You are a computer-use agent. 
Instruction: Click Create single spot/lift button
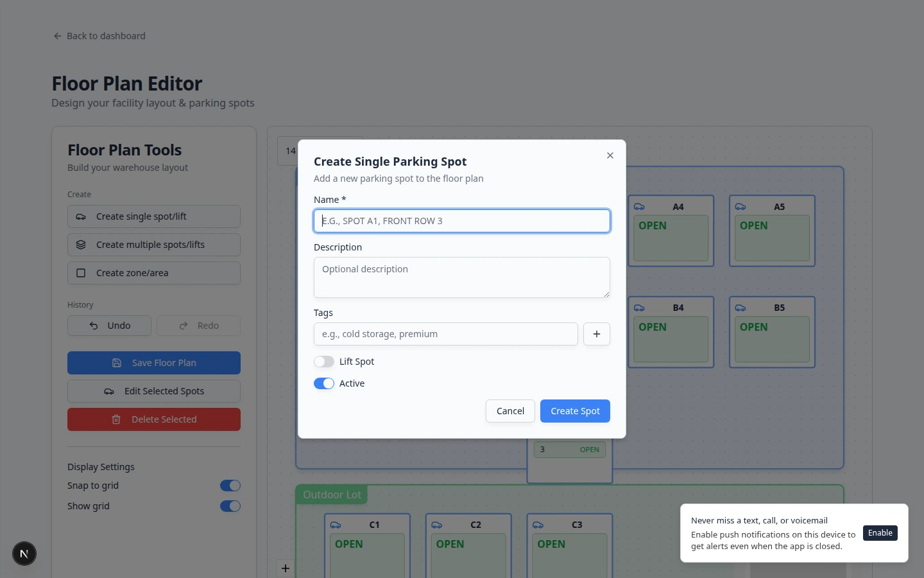pyautogui.click(x=154, y=216)
